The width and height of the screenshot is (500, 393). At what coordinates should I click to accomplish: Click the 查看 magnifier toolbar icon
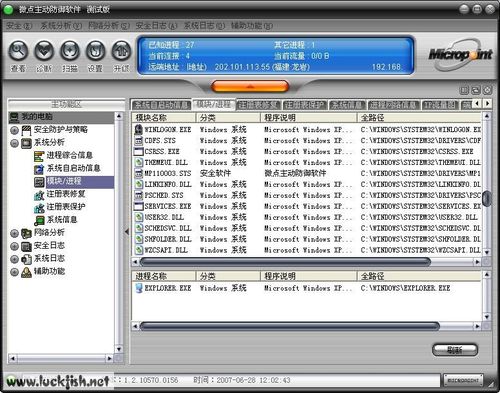point(18,50)
